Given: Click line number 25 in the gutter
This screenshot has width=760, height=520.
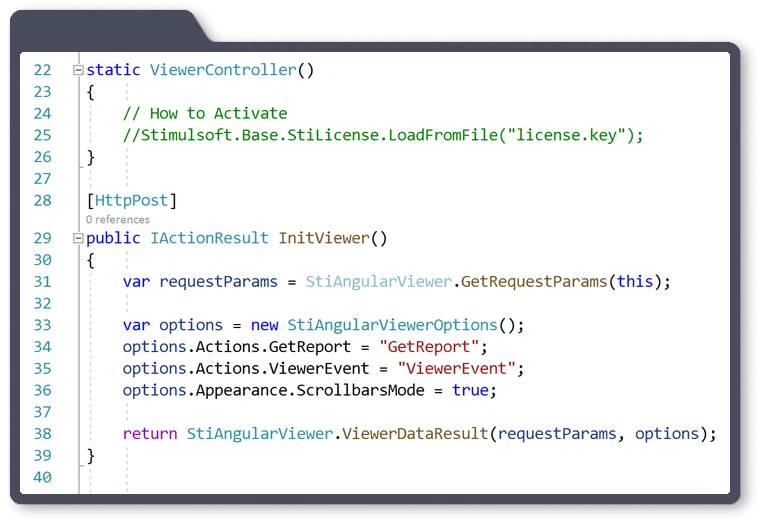Looking at the screenshot, I should pyautogui.click(x=43, y=135).
